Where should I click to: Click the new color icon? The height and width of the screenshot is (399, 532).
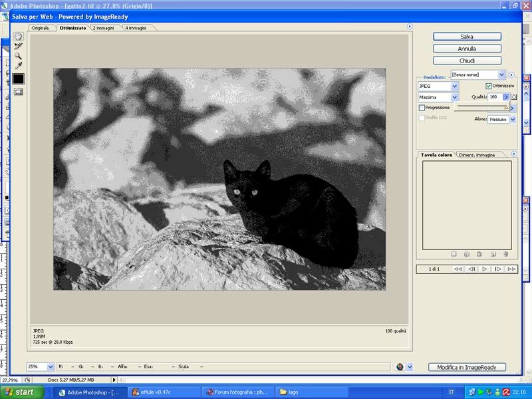coord(493,254)
